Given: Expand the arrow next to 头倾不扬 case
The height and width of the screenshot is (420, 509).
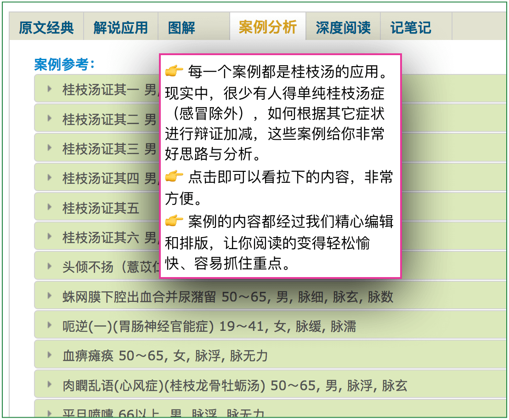Looking at the screenshot, I should [x=50, y=266].
